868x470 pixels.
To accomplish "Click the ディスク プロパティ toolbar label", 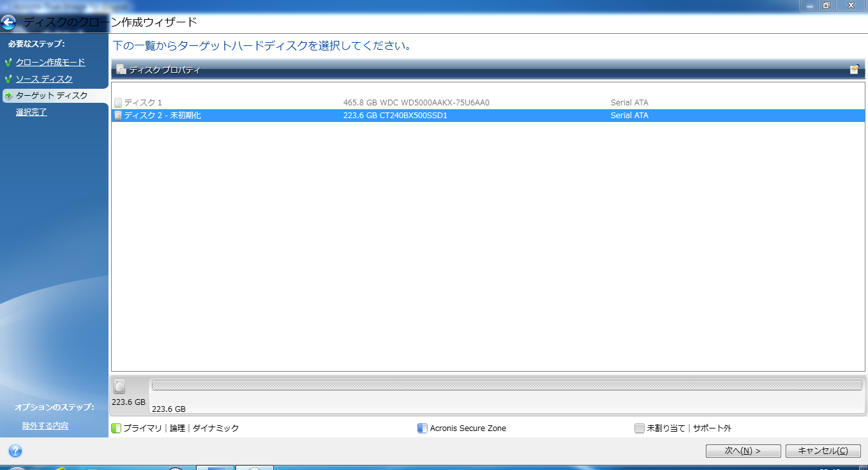I will click(165, 70).
